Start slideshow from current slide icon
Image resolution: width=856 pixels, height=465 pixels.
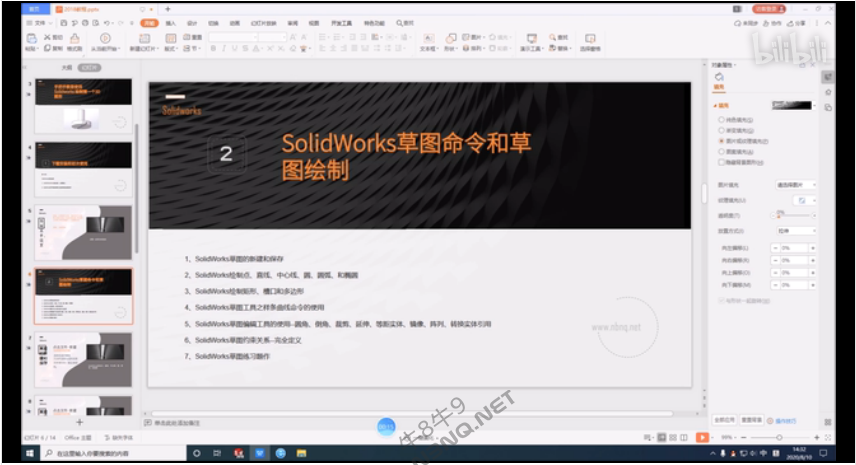(x=105, y=38)
